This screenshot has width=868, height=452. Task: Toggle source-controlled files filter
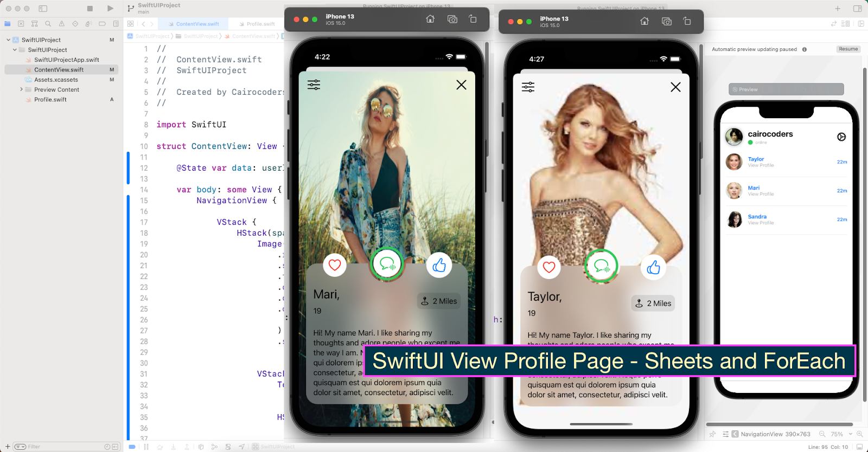coord(115,447)
